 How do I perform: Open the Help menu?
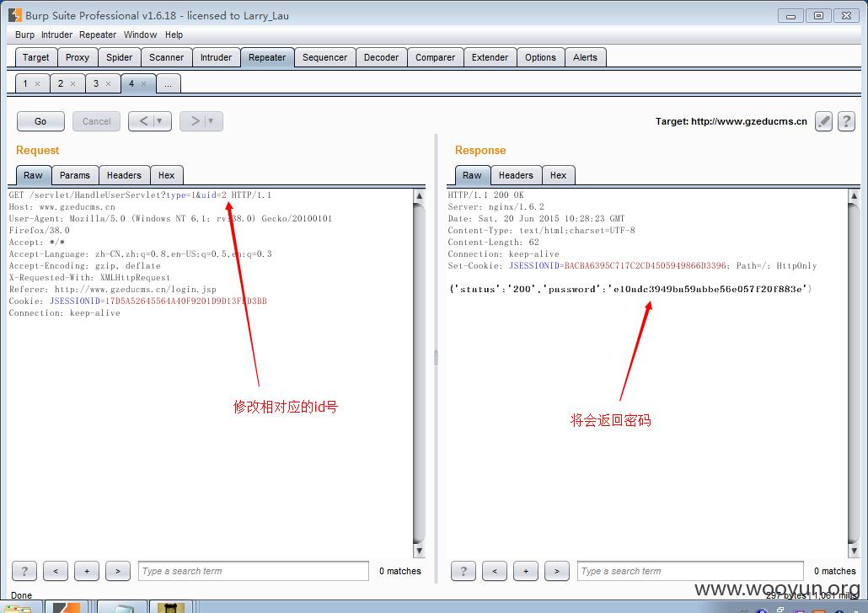tap(174, 35)
